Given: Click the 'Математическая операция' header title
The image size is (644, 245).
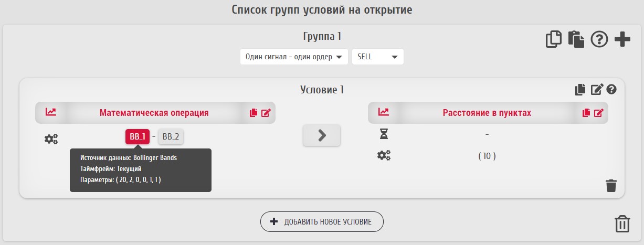Looking at the screenshot, I should tap(154, 113).
